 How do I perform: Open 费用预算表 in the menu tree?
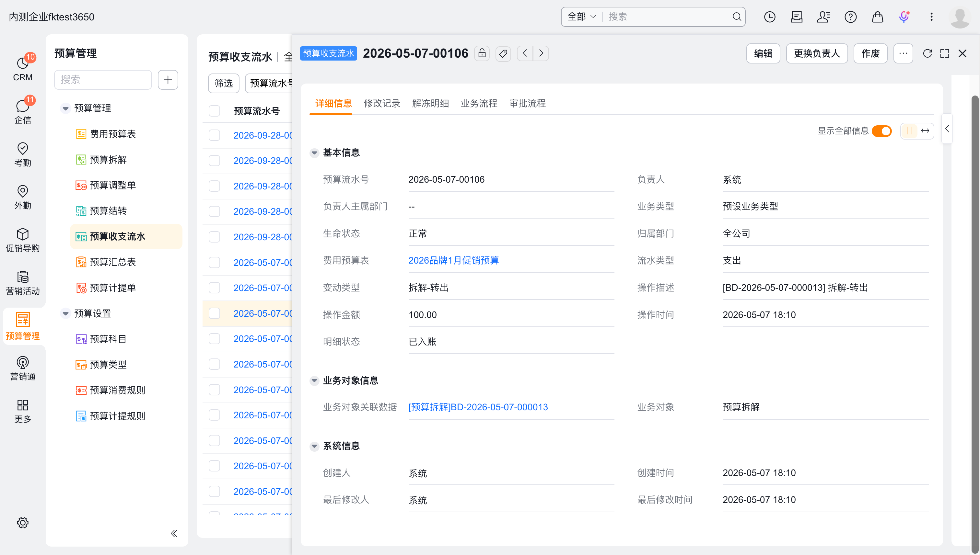(x=113, y=134)
